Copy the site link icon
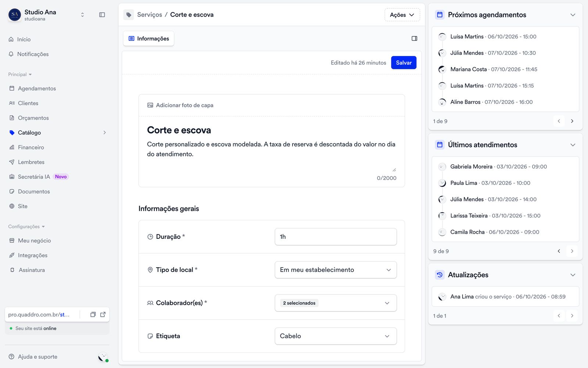Viewport: 588px width, 368px height. tap(93, 314)
